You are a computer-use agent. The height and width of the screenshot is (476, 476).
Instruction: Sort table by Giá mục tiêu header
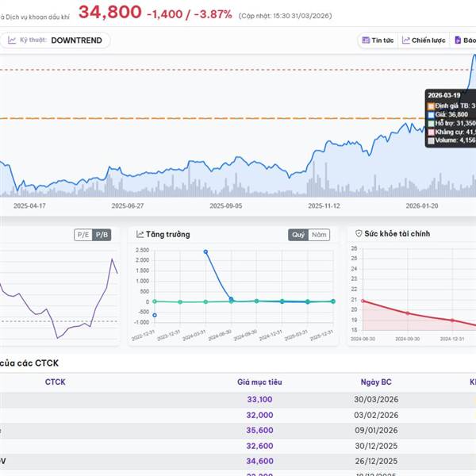(259, 382)
